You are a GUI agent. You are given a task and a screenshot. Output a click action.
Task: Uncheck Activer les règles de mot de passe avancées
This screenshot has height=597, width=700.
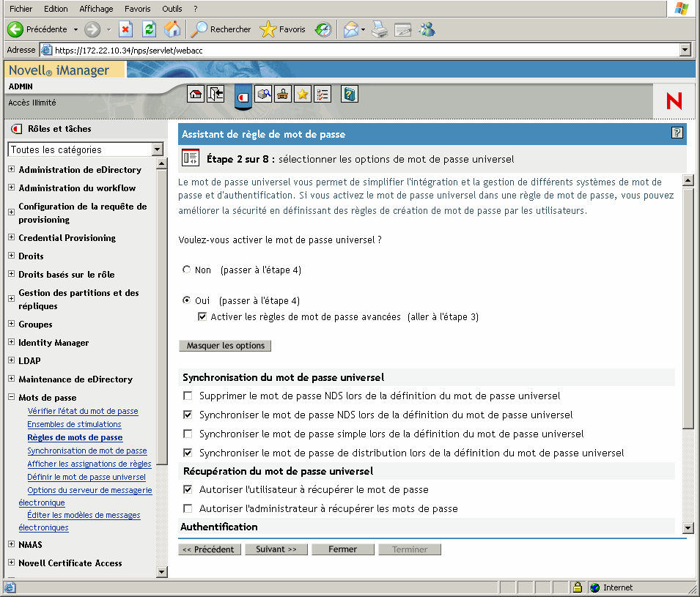202,316
